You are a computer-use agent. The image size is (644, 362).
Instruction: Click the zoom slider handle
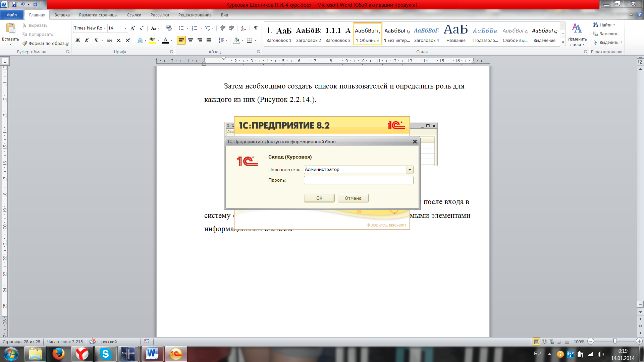point(614,341)
